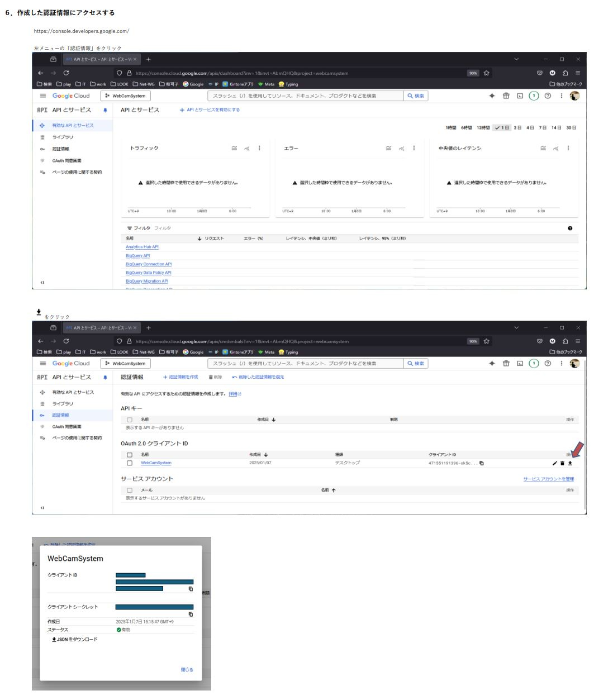Download the WebCamSystem OAuth client JSON icon

click(570, 463)
